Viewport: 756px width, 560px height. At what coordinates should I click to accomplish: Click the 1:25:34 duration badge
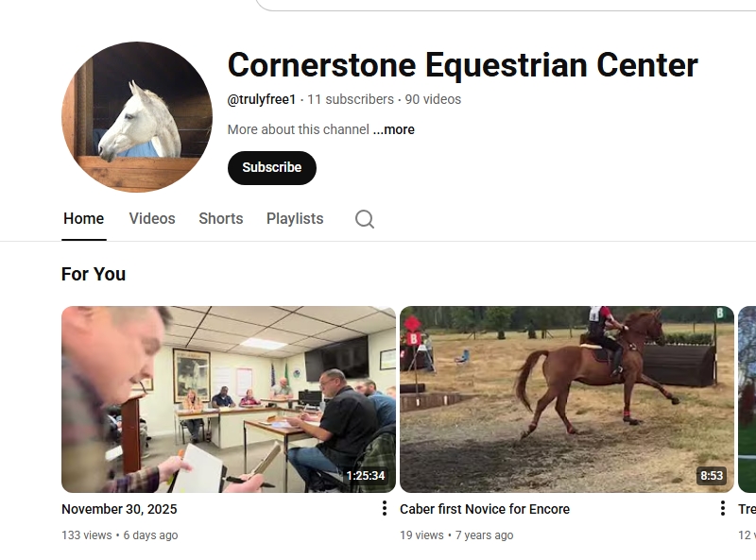point(366,476)
